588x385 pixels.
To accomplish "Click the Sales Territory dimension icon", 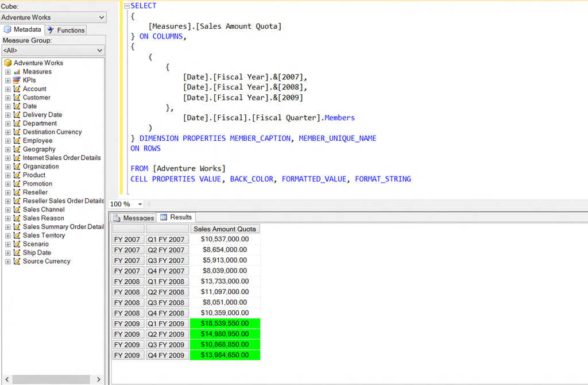I will point(17,236).
